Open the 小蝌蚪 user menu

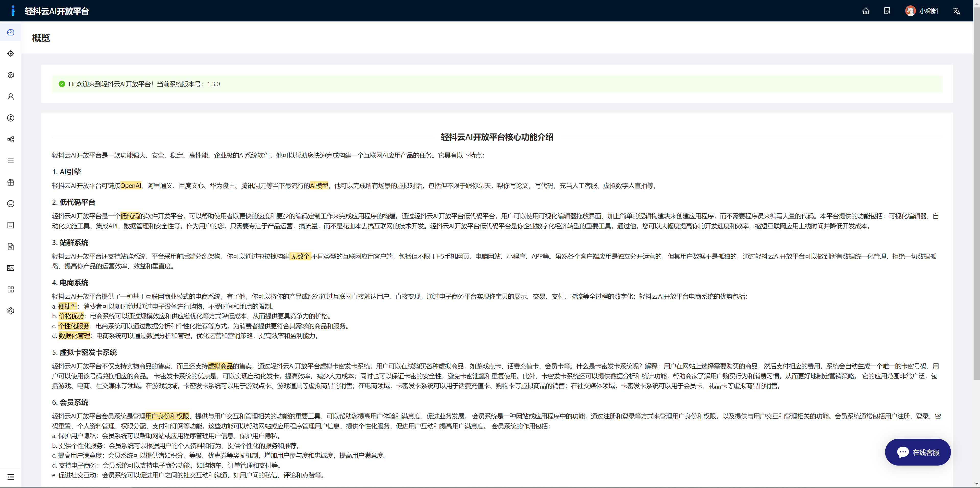tap(921, 11)
